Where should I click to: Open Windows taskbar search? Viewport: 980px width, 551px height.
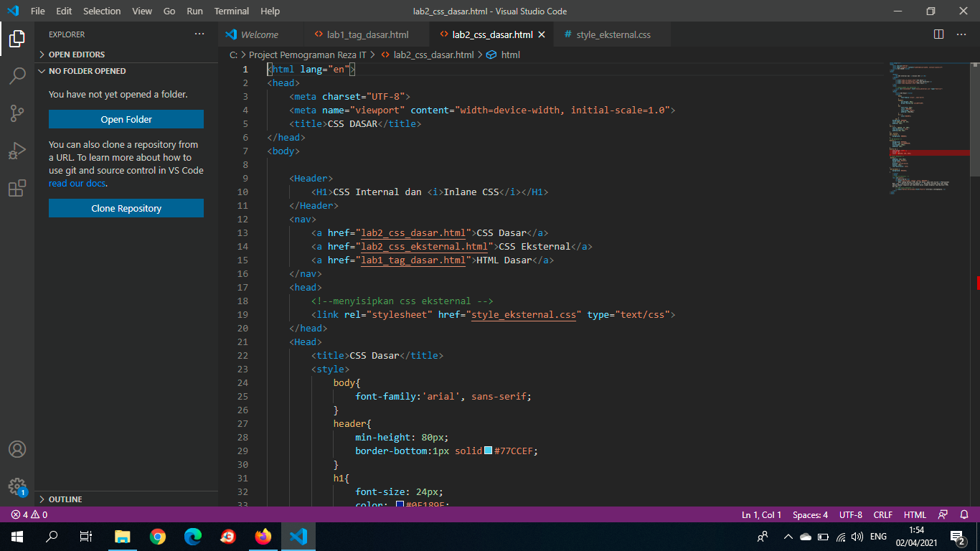tap(52, 537)
